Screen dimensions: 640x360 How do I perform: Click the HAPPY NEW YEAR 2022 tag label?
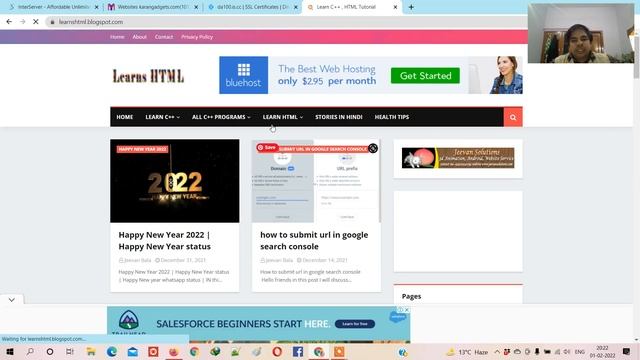coord(142,149)
